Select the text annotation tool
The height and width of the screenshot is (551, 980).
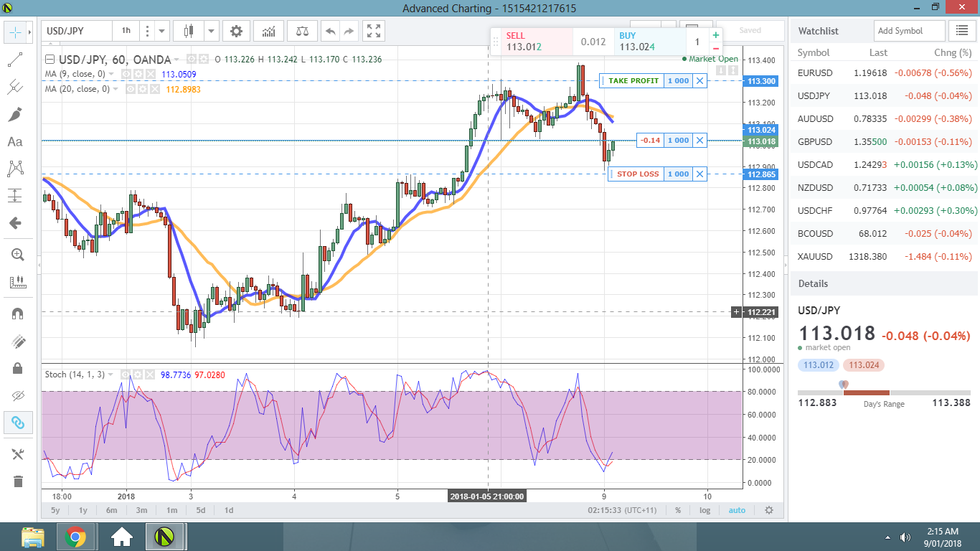pos(16,141)
